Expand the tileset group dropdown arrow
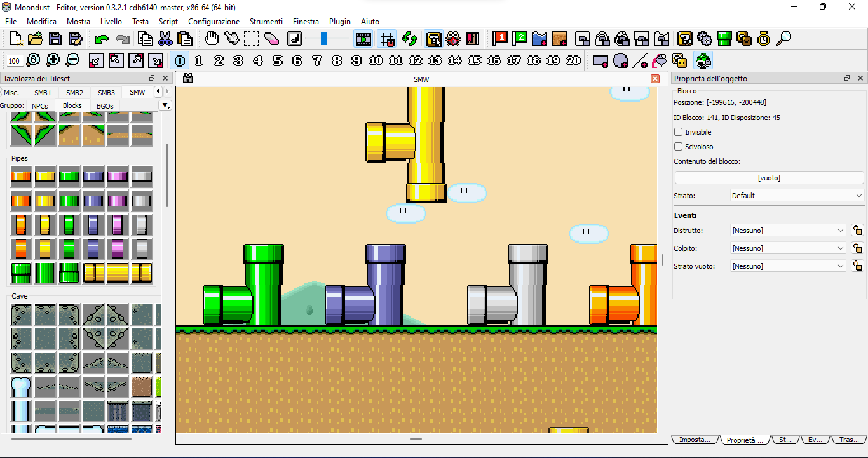Screen dimensions: 868x458 tap(165, 105)
